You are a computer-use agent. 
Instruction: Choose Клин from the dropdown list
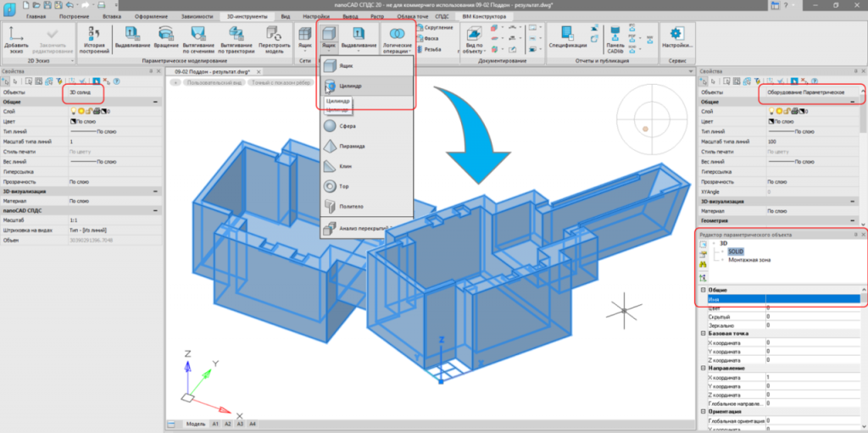click(366, 166)
